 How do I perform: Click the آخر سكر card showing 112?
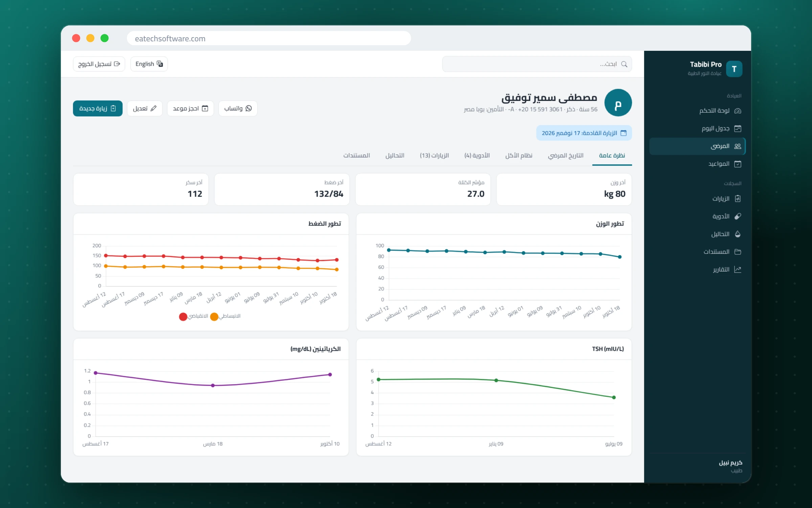tap(141, 189)
